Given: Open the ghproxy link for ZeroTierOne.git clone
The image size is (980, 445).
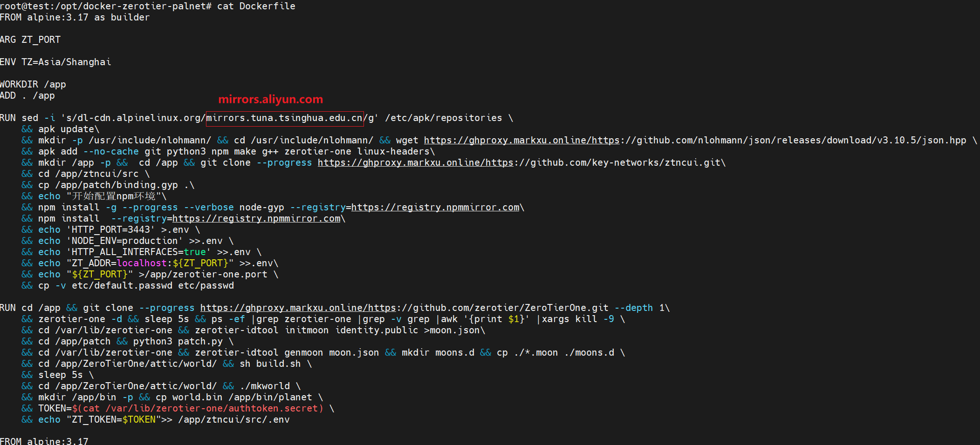Looking at the screenshot, I should point(298,308).
